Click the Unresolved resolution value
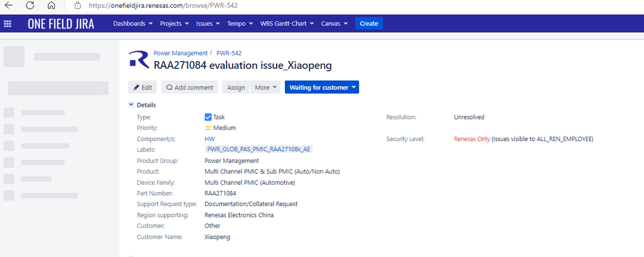This screenshot has width=644, height=257. point(469,117)
